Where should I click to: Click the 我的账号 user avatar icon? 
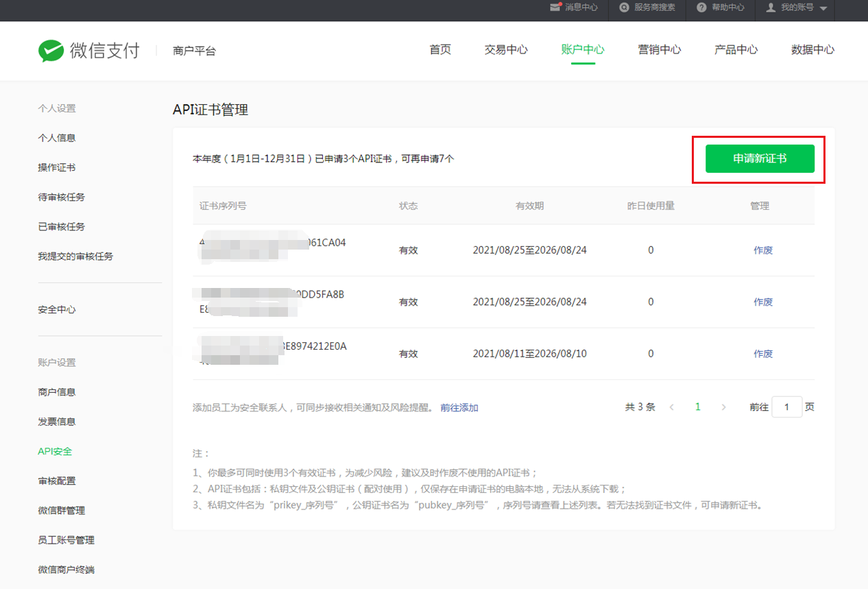(771, 8)
